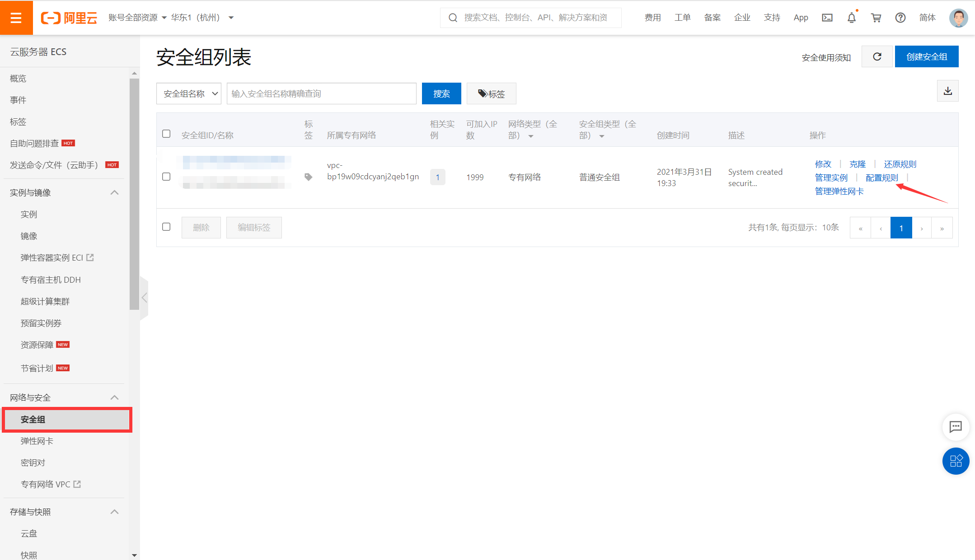Open 费用 in the top navigation
This screenshot has width=975, height=560.
point(652,18)
